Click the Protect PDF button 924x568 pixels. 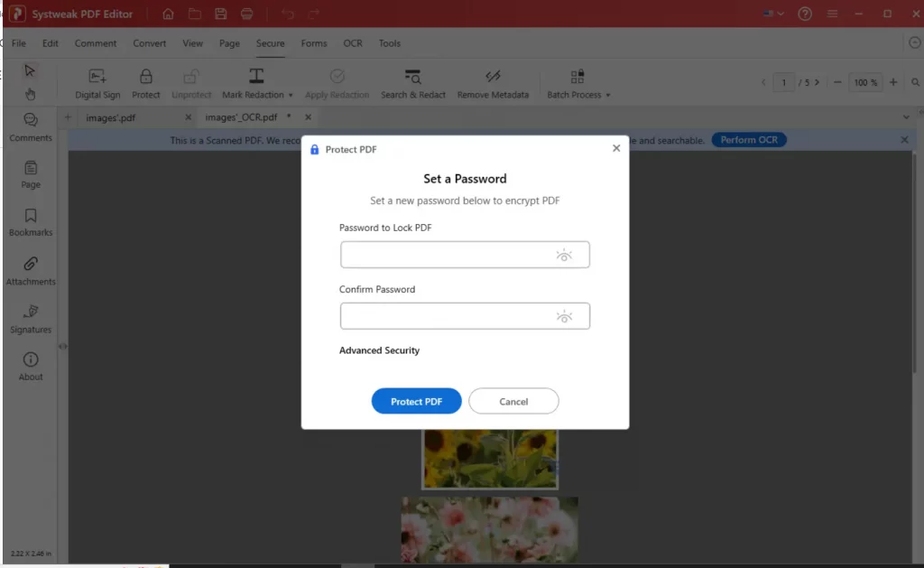point(416,400)
